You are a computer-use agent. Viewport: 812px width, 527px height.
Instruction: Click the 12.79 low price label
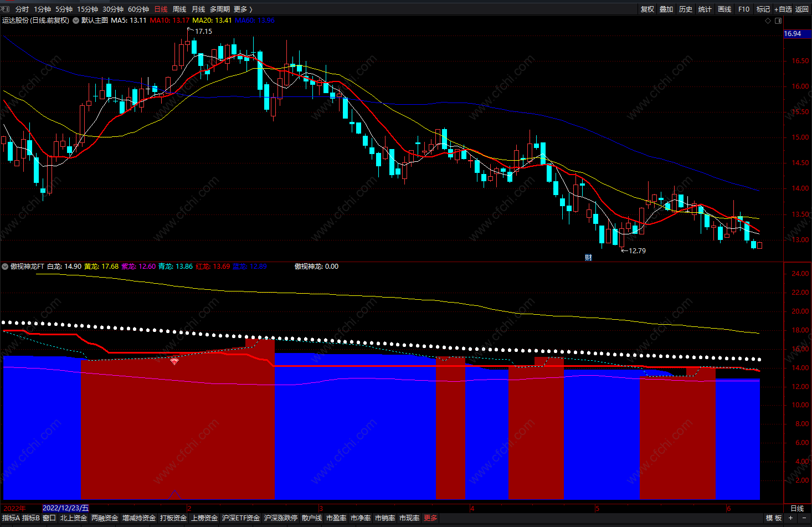point(637,251)
